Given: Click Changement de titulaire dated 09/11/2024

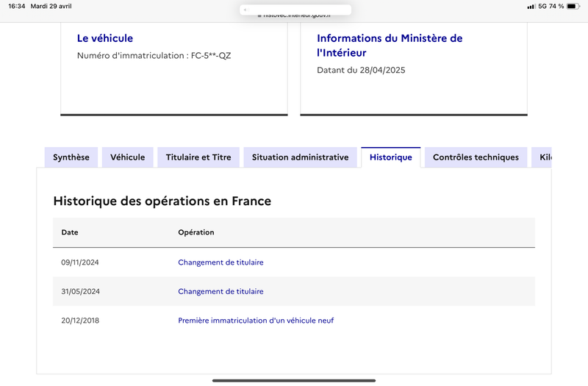Looking at the screenshot, I should pyautogui.click(x=220, y=262).
